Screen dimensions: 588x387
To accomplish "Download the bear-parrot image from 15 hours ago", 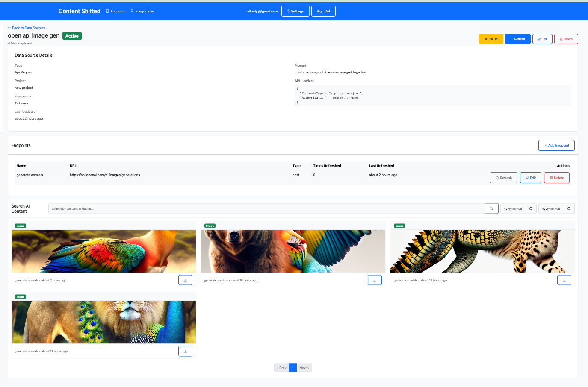I will [x=375, y=280].
